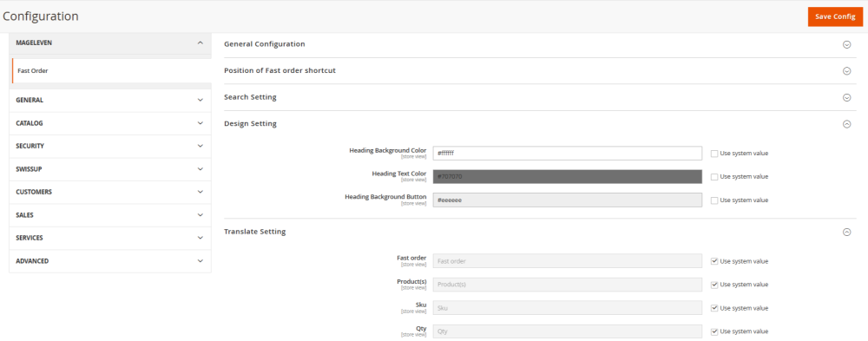Expand CATALOG sidebar chevron
This screenshot has width=868, height=341.
pos(201,123)
